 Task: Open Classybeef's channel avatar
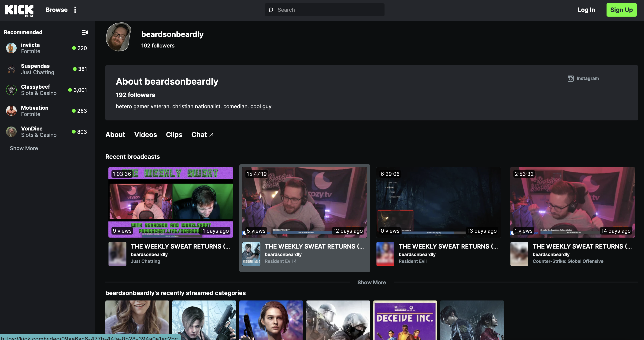[11, 90]
